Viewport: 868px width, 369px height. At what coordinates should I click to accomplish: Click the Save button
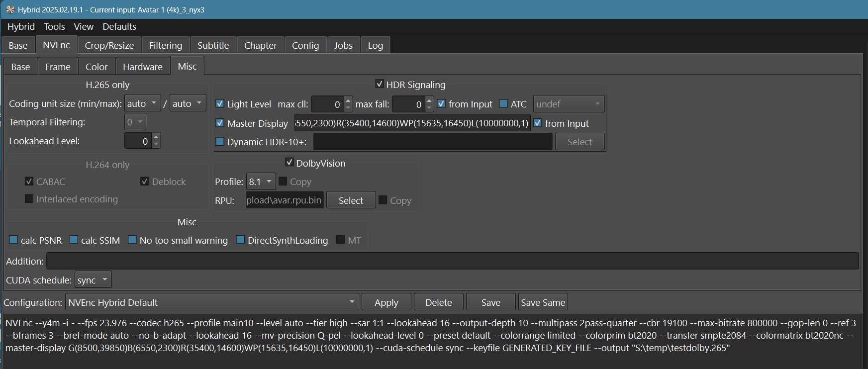coord(490,302)
